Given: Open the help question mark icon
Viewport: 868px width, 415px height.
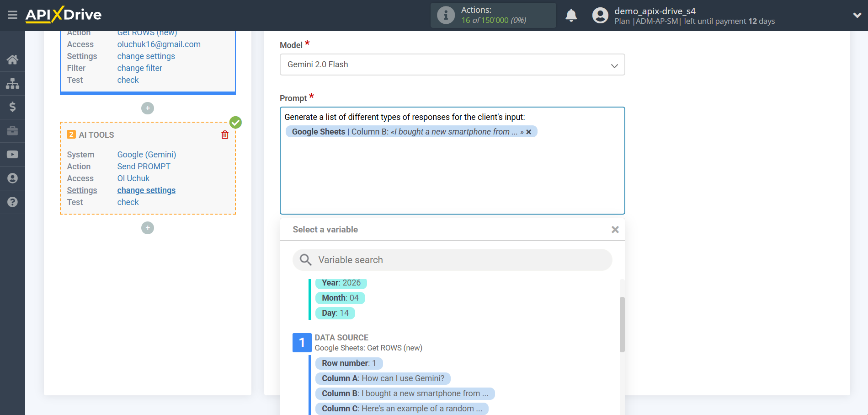Looking at the screenshot, I should pyautogui.click(x=12, y=202).
